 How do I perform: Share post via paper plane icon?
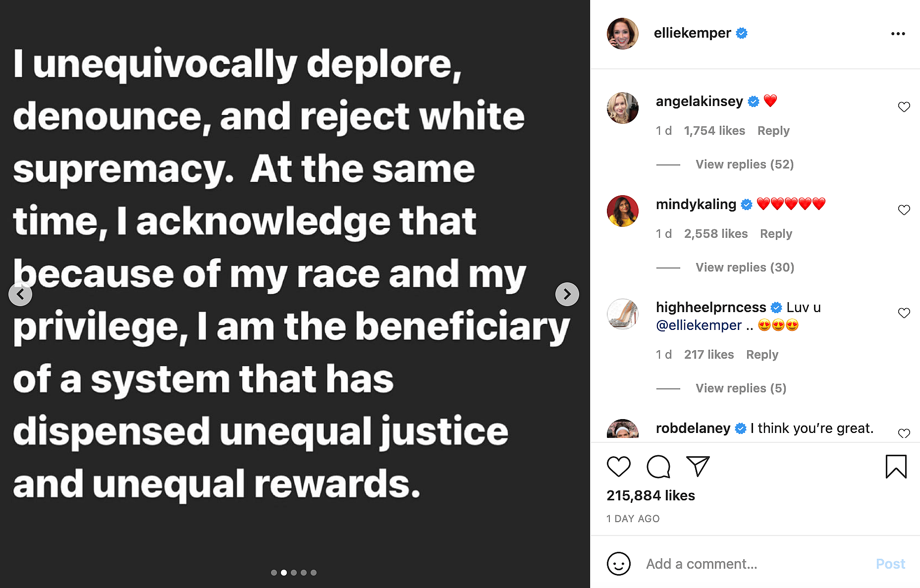pyautogui.click(x=698, y=466)
